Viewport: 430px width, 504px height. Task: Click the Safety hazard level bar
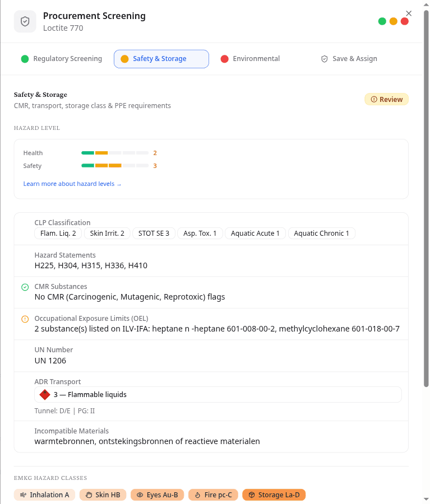[x=115, y=166]
